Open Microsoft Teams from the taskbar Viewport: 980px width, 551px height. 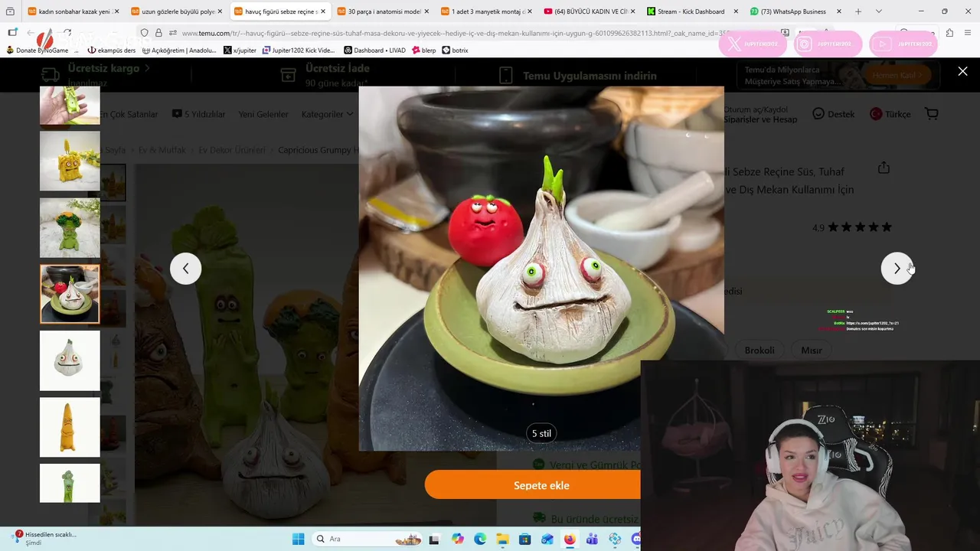[x=592, y=539]
